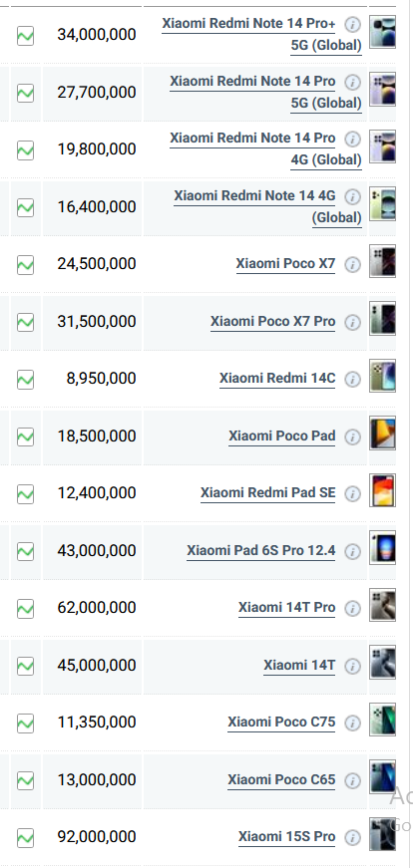
Task: Open price chart icon for Xiaomi 15S Pro
Action: click(25, 837)
